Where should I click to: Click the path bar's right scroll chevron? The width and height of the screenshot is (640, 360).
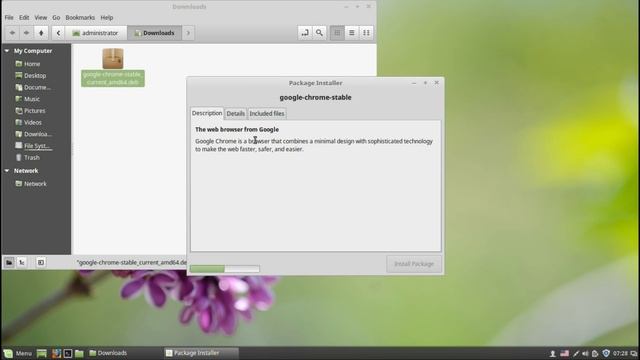(x=188, y=33)
